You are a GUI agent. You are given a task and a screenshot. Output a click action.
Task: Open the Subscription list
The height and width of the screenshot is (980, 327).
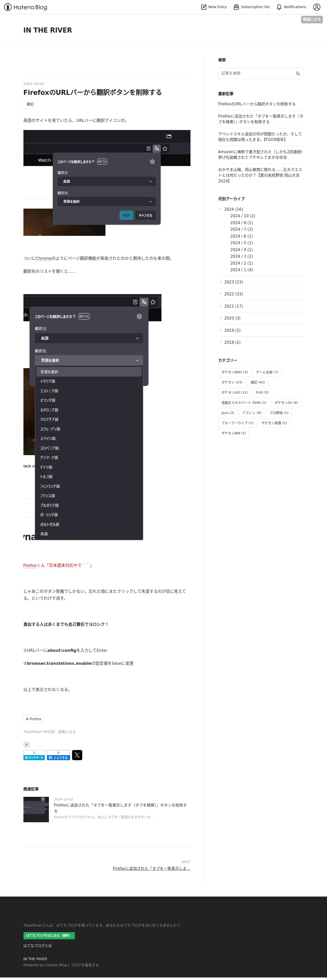(251, 7)
